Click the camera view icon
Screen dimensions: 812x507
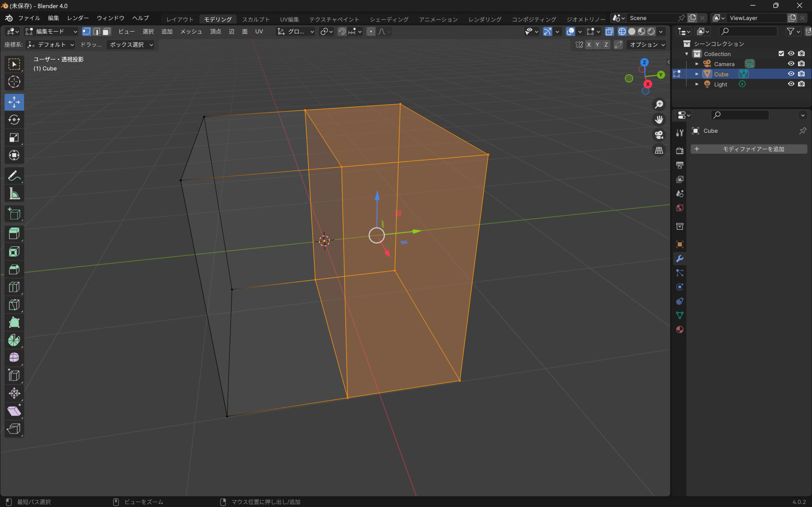click(659, 135)
